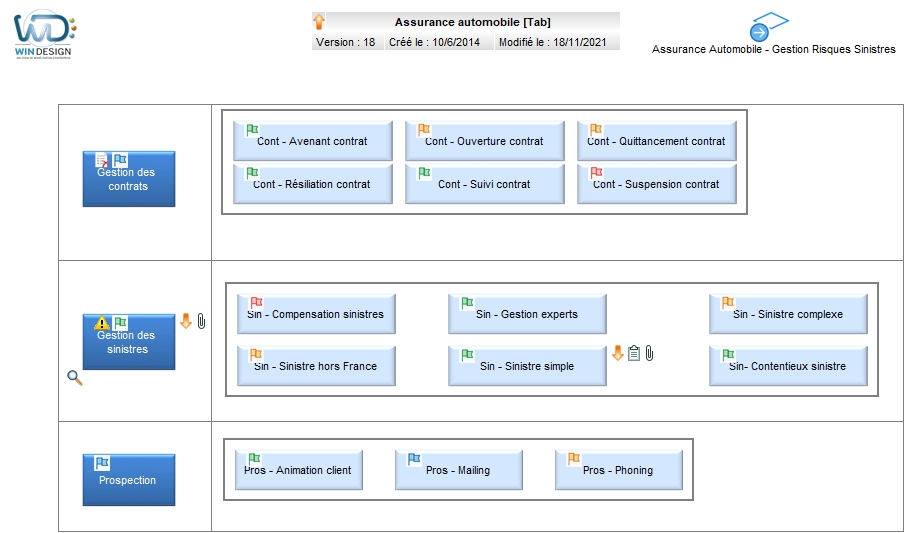Click the red flag on Cont - Suspension contrat
This screenshot has width=907, height=533.
tap(596, 172)
